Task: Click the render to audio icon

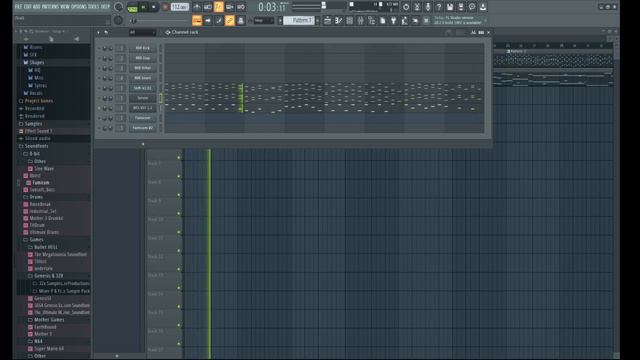Action: click(461, 7)
